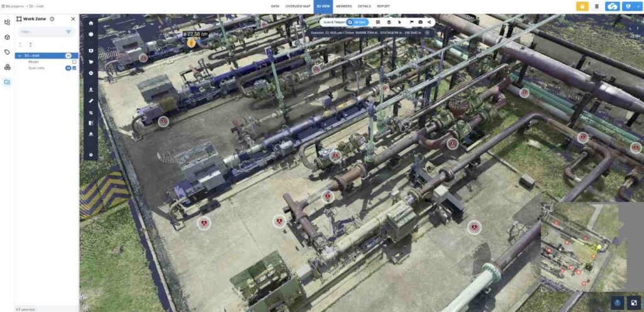The height and width of the screenshot is (312, 644).
Task: Click the camera snapshot icon
Action: click(x=420, y=22)
